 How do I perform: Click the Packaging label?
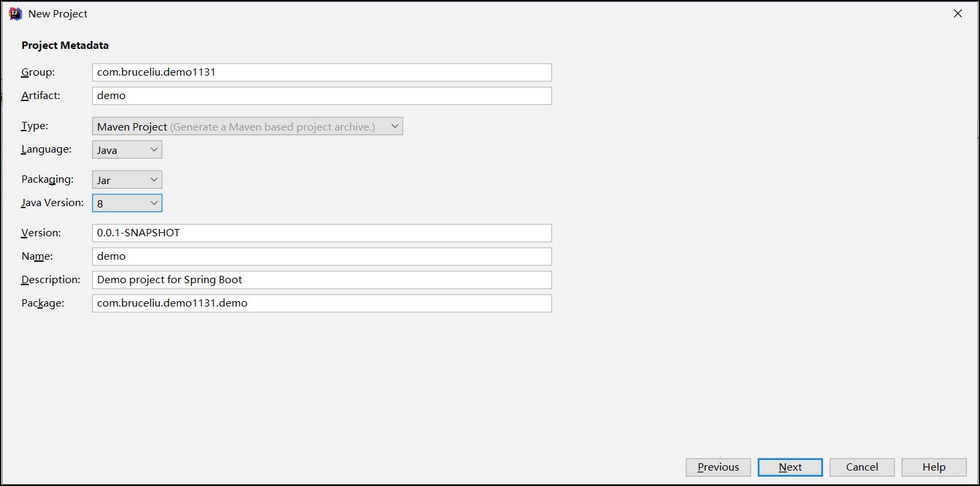click(47, 179)
